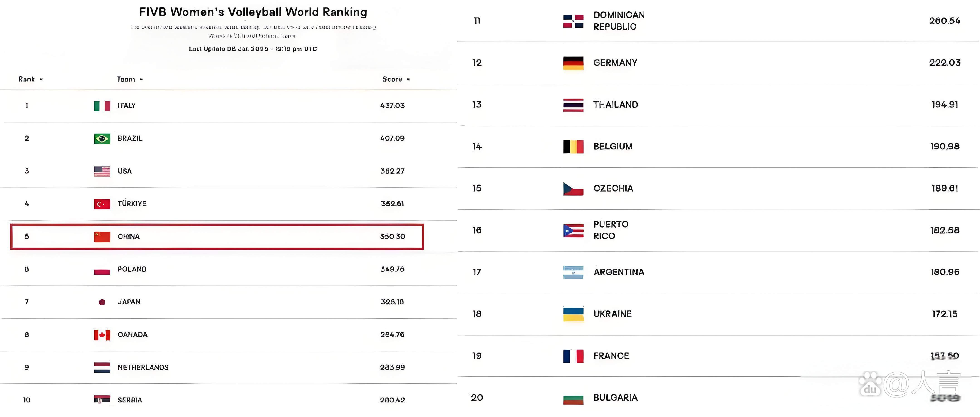
Task: Open the THAILAND team name link
Action: pyautogui.click(x=615, y=105)
